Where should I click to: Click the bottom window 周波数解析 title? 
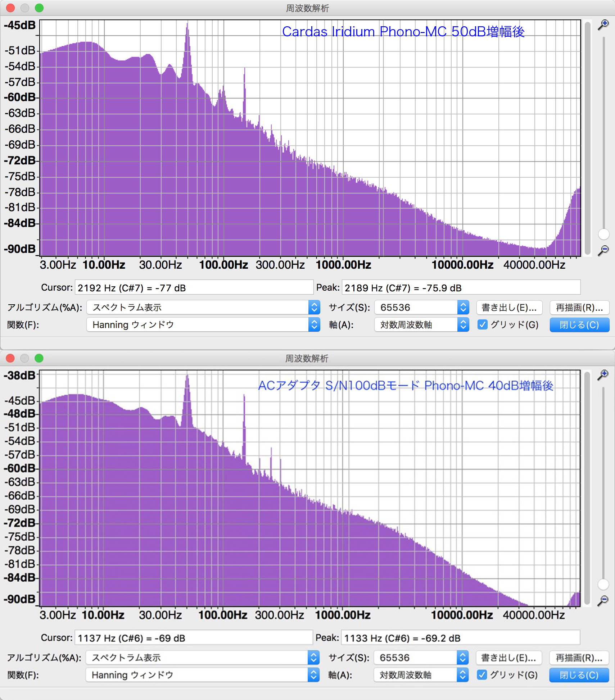pos(307,358)
